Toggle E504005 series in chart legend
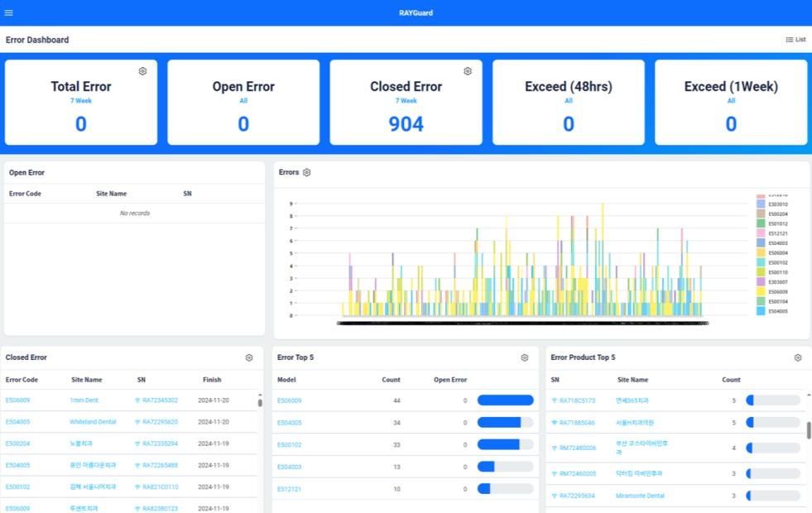Viewport: 812px width, 513px height. point(772,311)
